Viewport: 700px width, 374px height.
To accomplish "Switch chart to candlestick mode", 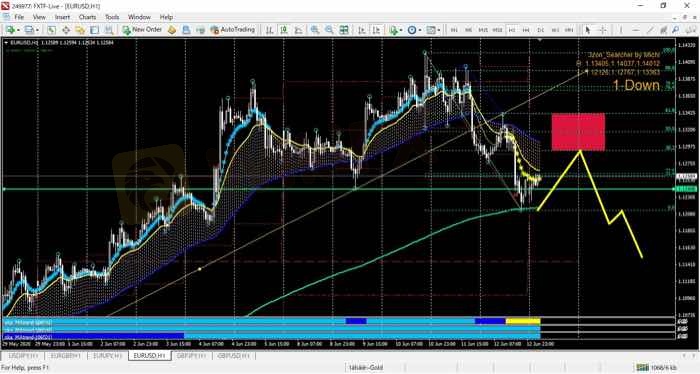I will pyautogui.click(x=284, y=30).
